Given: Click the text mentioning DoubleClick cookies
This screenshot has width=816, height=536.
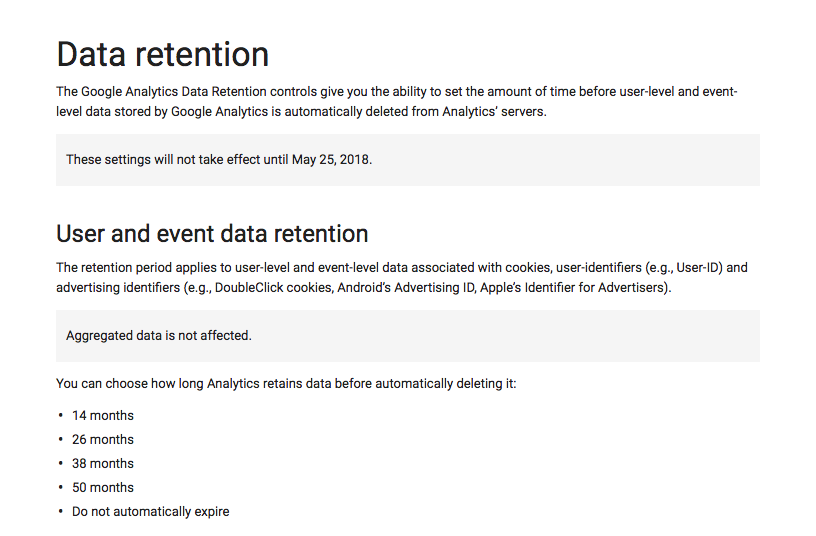Looking at the screenshot, I should 273,287.
